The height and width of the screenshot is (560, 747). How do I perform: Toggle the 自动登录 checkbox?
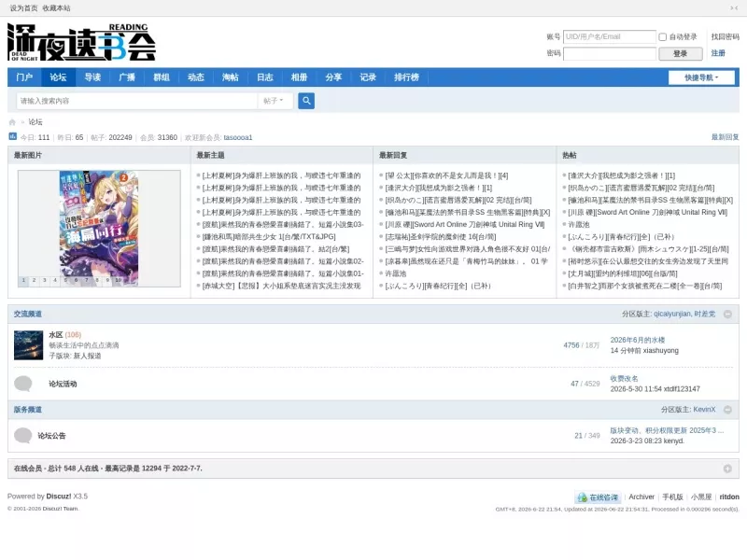tap(662, 36)
